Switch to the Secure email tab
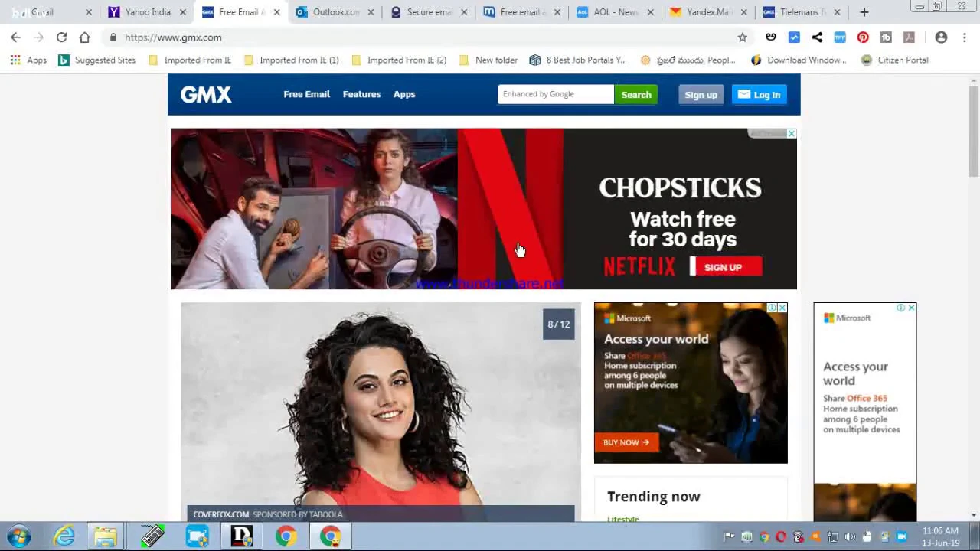The image size is (980, 551). click(x=430, y=12)
